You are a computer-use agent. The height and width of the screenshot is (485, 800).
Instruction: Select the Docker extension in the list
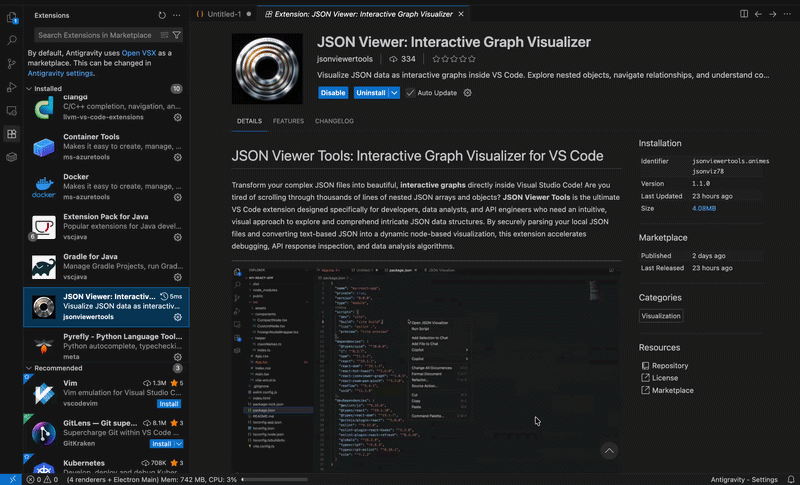coord(106,187)
